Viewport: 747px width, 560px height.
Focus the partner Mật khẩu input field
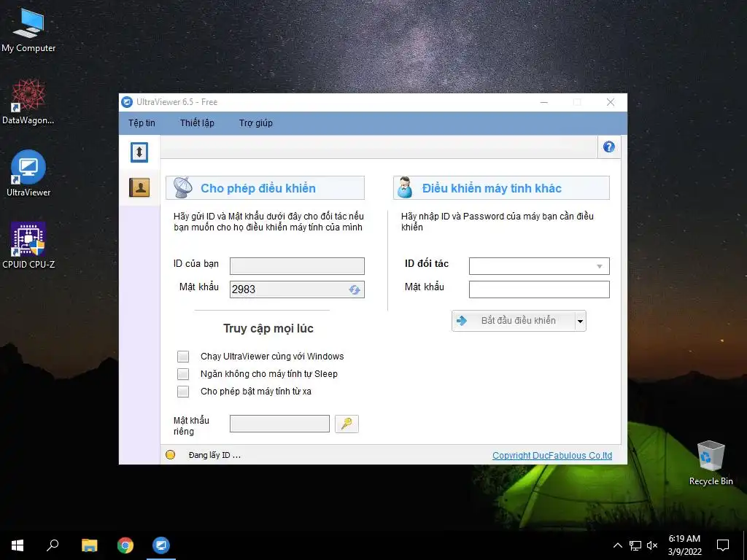coord(539,289)
